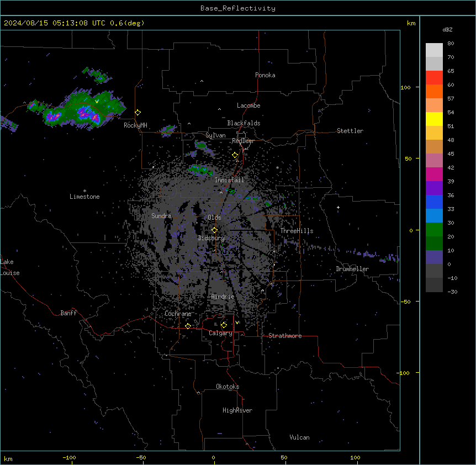Image resolution: width=476 pixels, height=465 pixels.
Task: Click the Calgary label
Action: click(x=220, y=333)
